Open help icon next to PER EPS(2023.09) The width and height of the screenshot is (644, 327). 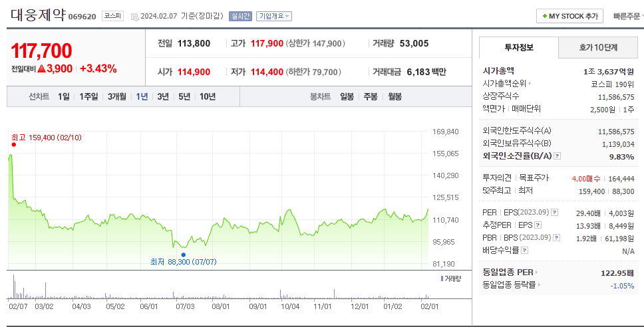coord(554,213)
